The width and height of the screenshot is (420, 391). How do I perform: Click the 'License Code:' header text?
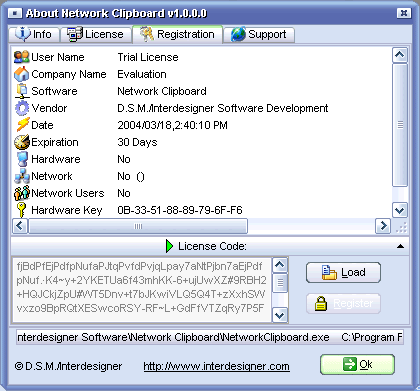212,246
